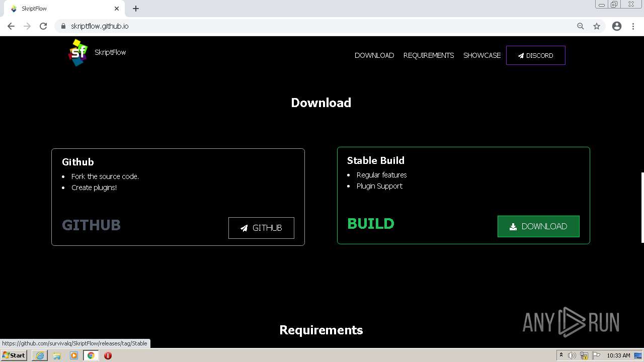Viewport: 644px width, 362px height.
Task: Click the Chrome taskbar icon
Action: tap(91, 355)
